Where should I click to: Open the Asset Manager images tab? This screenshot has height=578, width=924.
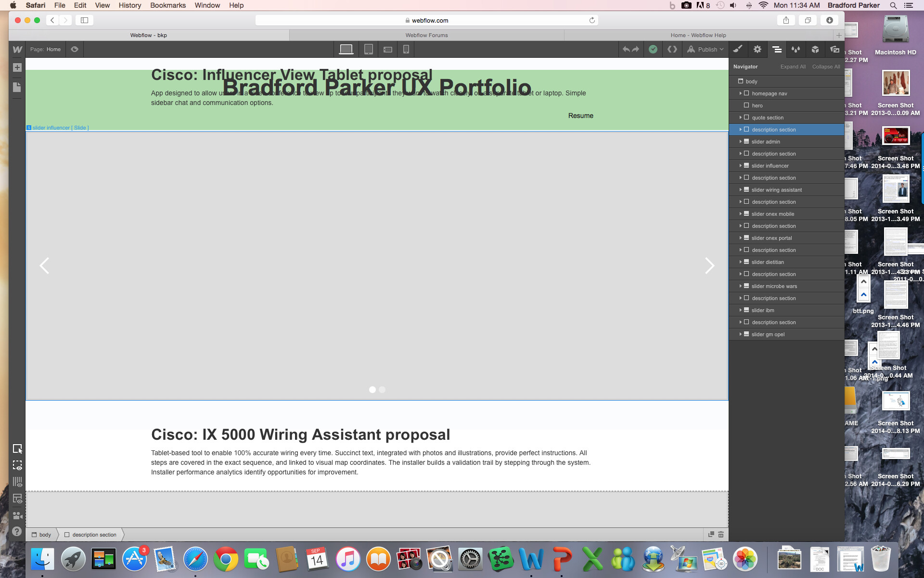(x=834, y=49)
